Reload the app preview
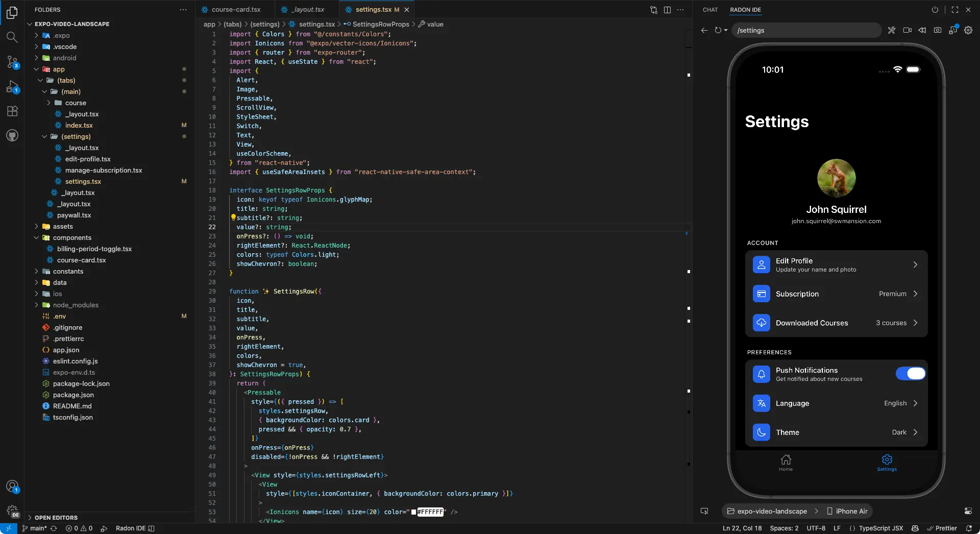 (718, 30)
